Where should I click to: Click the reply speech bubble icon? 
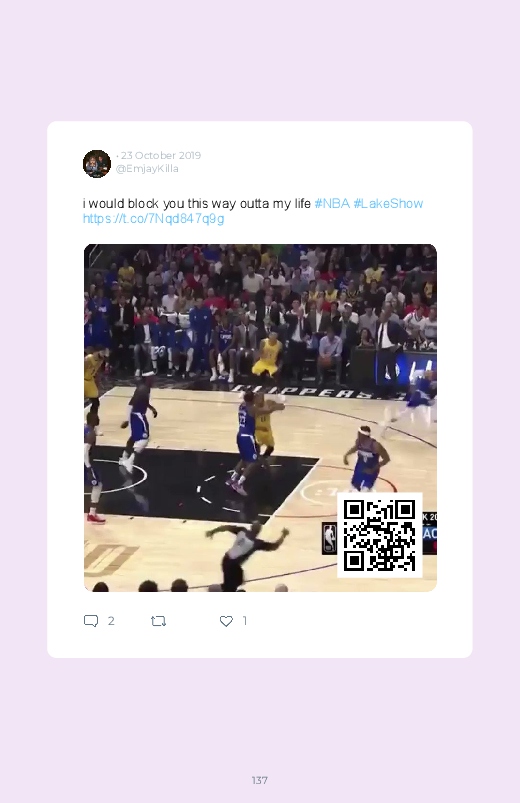(x=91, y=621)
